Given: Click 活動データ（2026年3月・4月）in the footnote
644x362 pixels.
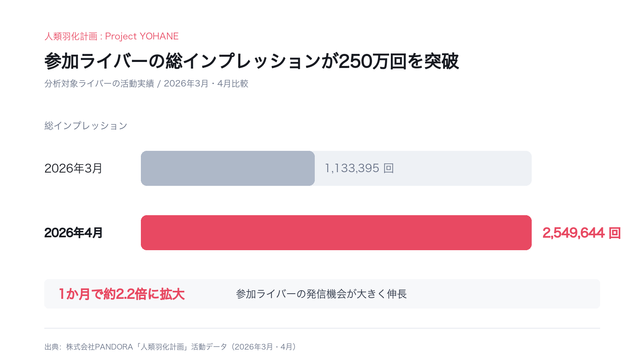Looking at the screenshot, I should tap(245, 347).
